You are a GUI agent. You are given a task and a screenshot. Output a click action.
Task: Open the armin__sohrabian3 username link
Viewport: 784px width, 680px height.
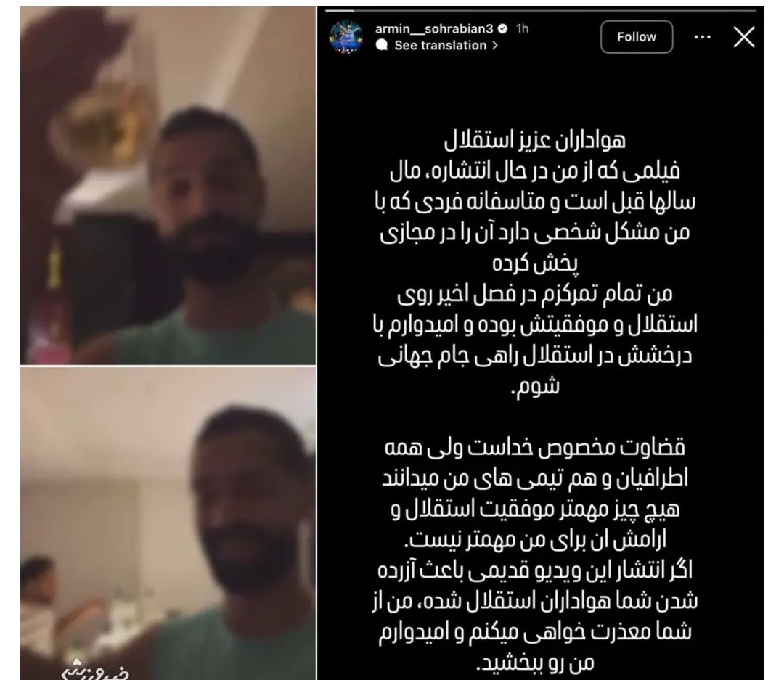point(434,28)
